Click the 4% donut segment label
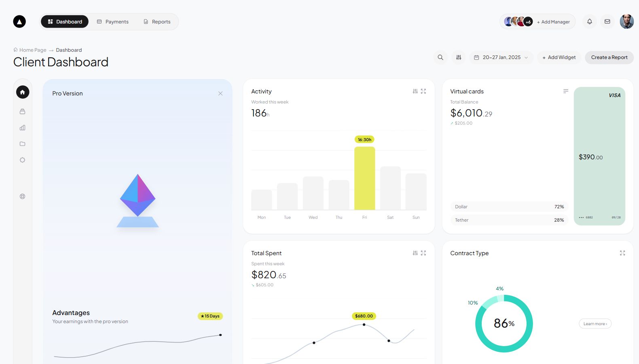 click(x=500, y=289)
